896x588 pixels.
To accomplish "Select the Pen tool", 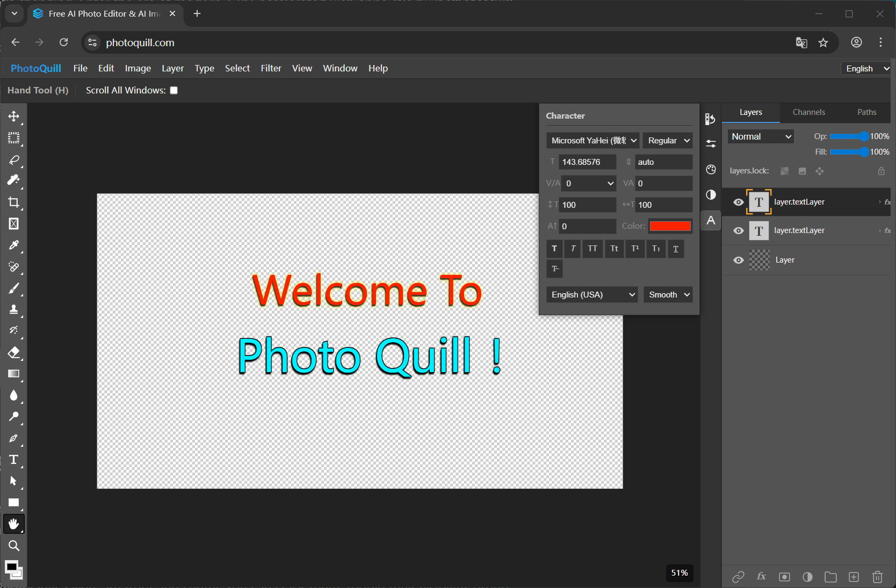I will click(14, 439).
